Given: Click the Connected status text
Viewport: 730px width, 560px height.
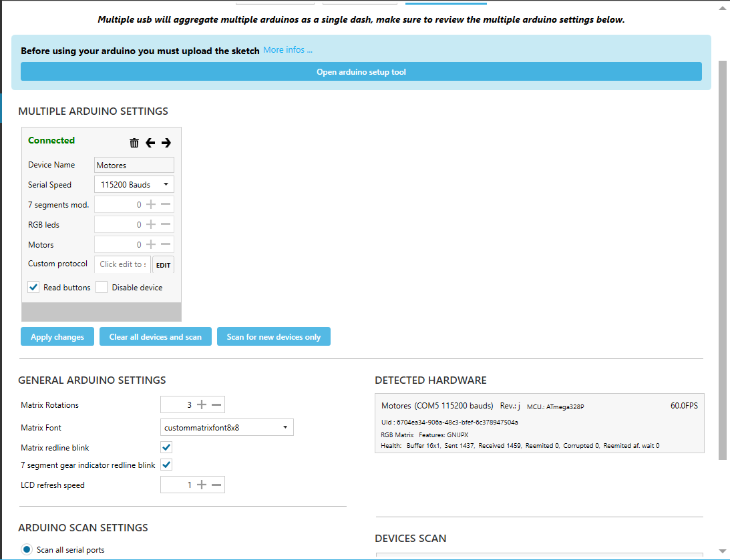Looking at the screenshot, I should (51, 140).
